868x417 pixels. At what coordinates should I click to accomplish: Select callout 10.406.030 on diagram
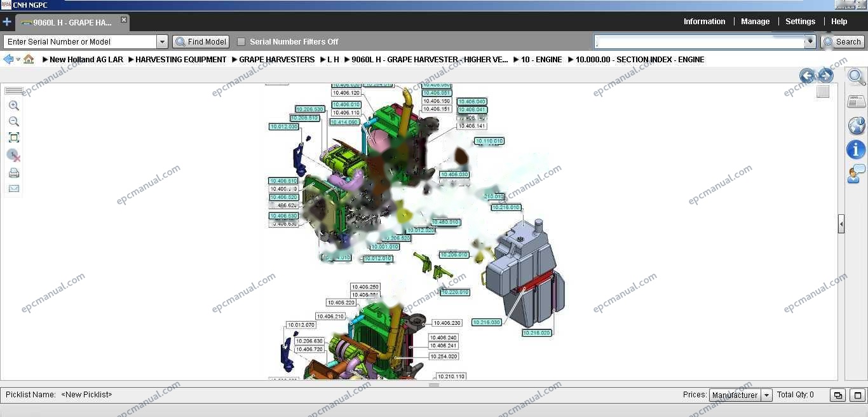pos(454,174)
